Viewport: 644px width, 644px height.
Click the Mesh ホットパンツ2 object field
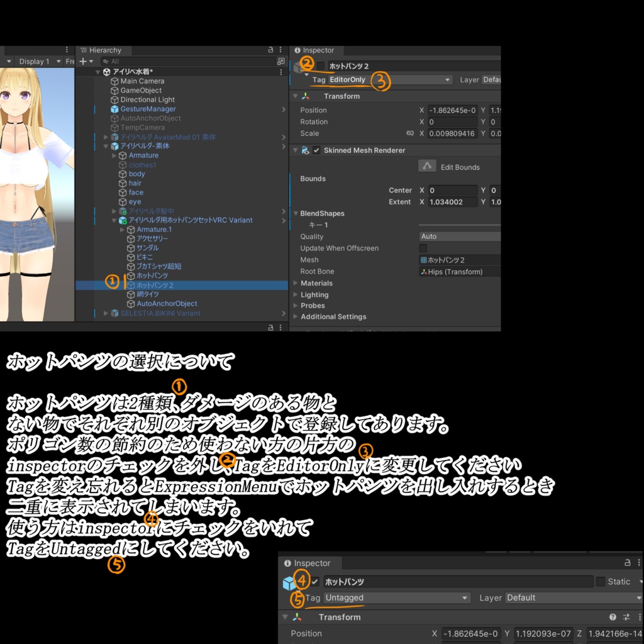coord(460,260)
